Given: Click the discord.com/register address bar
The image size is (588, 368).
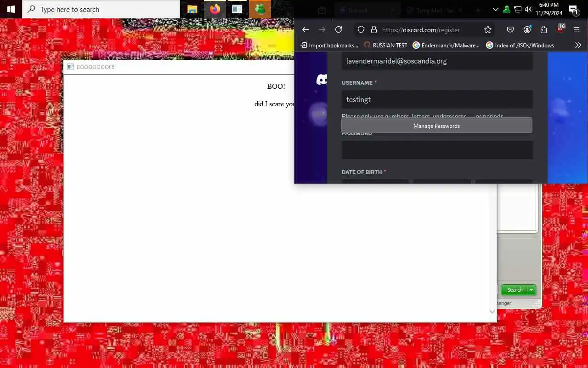Looking at the screenshot, I should point(420,30).
